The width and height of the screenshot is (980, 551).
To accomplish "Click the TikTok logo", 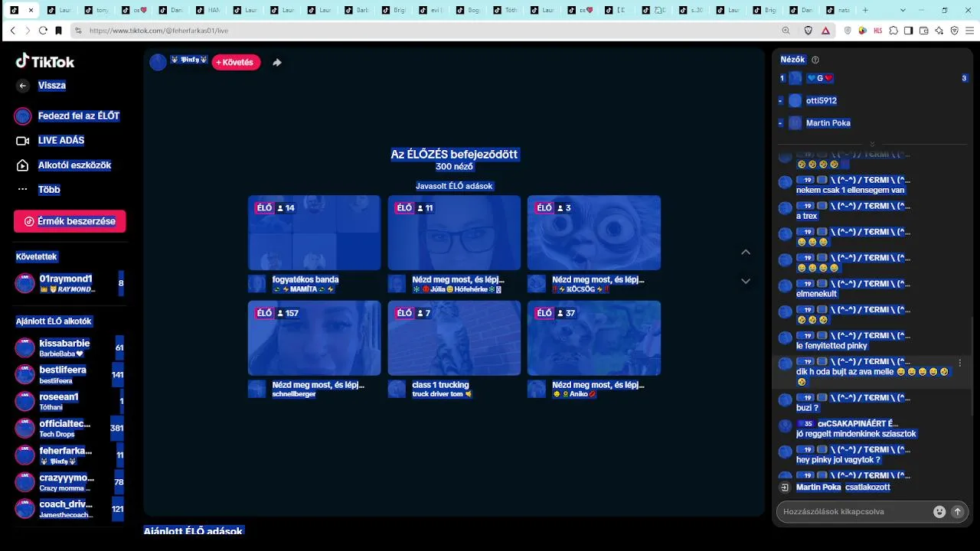I will click(45, 61).
